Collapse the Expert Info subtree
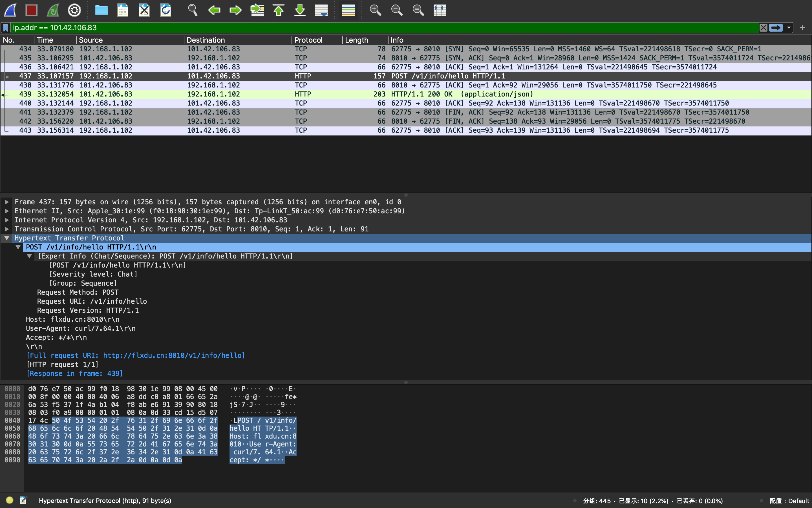This screenshot has width=812, height=508. click(x=29, y=256)
